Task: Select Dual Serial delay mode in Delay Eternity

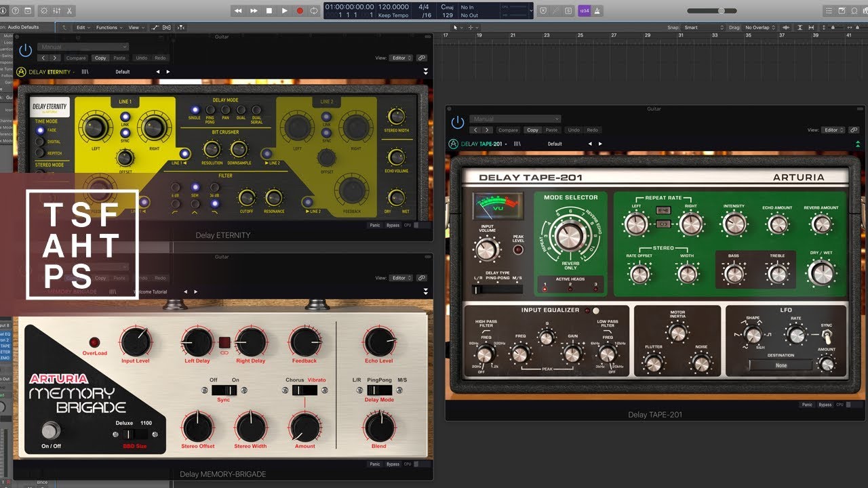Action: tap(256, 110)
